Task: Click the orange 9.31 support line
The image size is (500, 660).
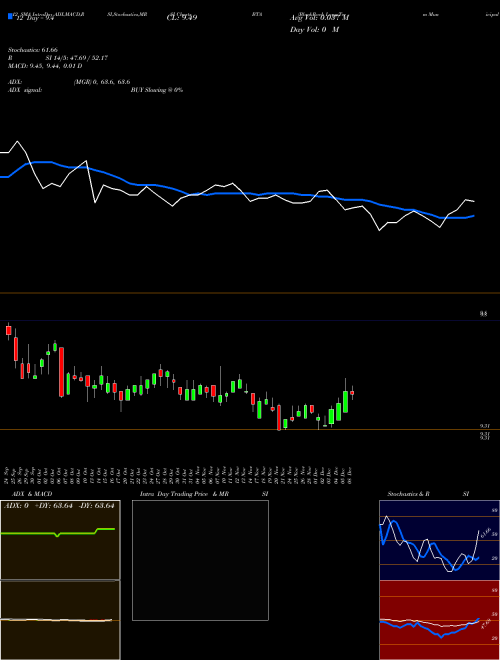Action: click(x=250, y=429)
